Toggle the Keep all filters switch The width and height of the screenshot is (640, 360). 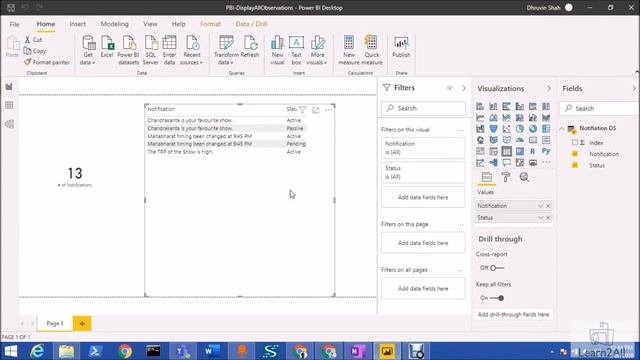coord(497,298)
